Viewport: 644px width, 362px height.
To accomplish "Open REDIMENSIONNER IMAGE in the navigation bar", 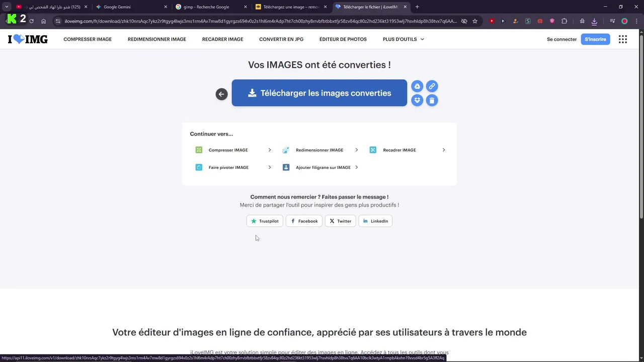I will (x=157, y=39).
